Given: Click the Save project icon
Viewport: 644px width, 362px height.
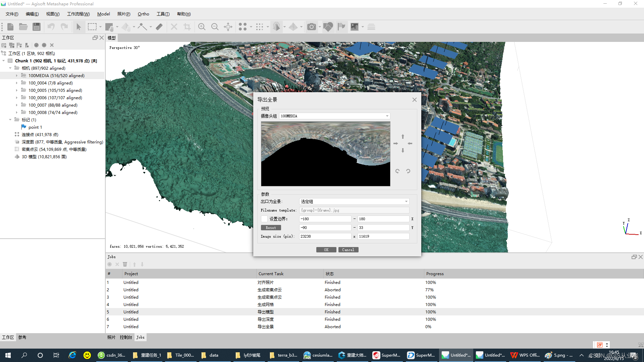Looking at the screenshot, I should tap(37, 26).
